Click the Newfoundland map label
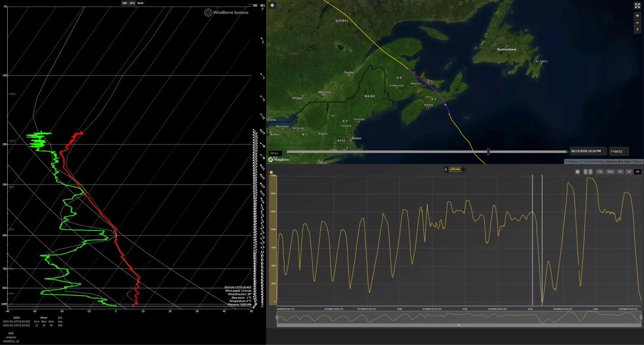This screenshot has height=345, width=644. [507, 49]
